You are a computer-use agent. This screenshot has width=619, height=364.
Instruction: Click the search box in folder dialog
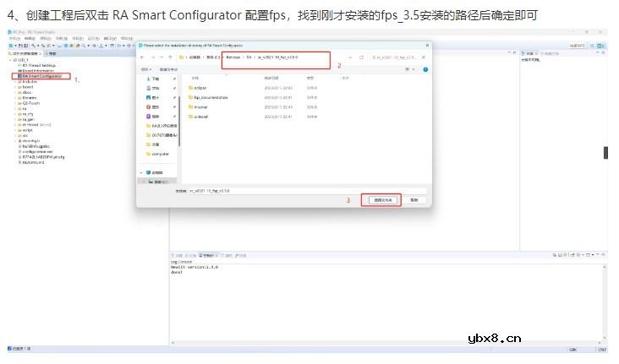tap(399, 57)
